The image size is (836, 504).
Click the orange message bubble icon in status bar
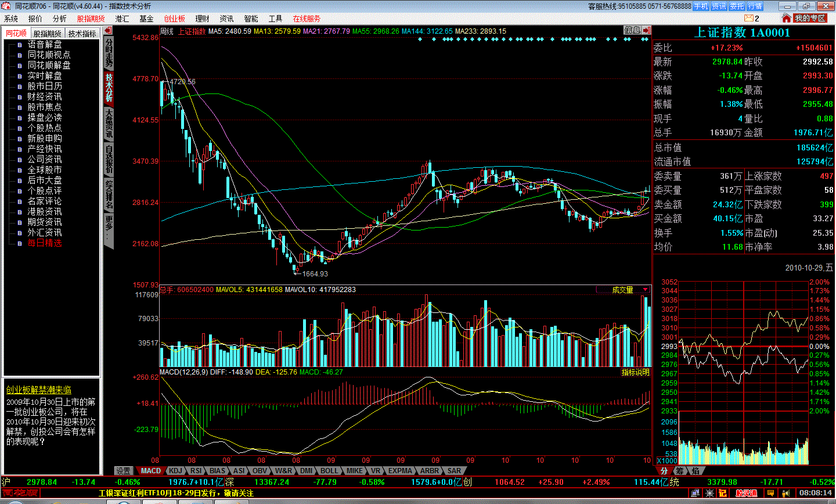(771, 493)
